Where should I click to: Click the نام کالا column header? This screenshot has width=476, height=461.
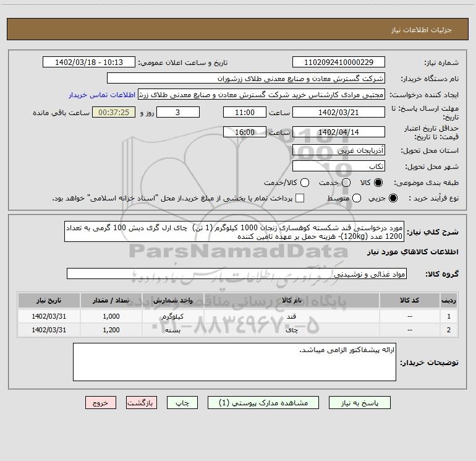click(x=291, y=301)
